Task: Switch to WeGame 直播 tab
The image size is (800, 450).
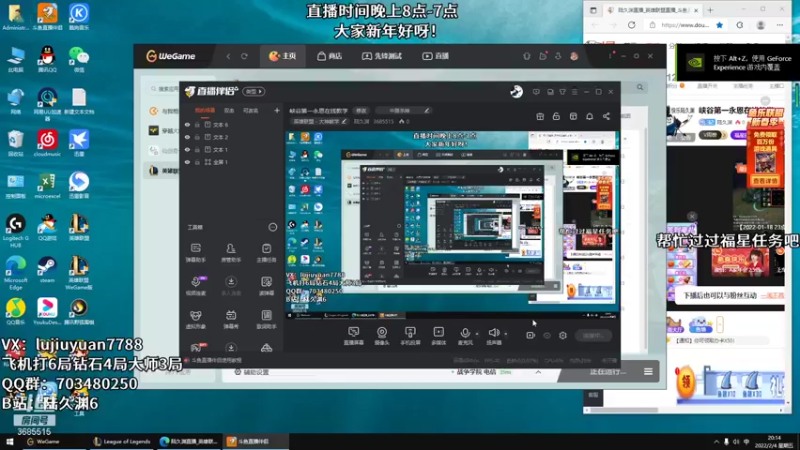Action: [x=435, y=56]
